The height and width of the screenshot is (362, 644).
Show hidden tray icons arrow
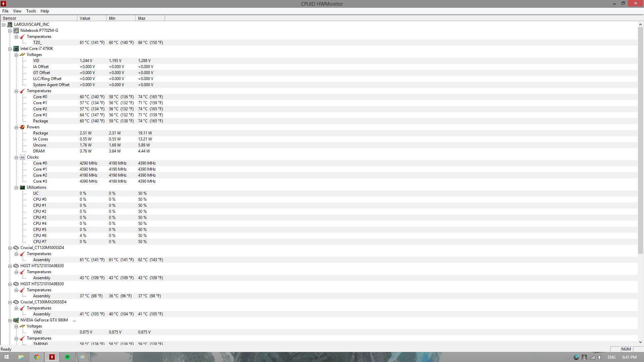click(568, 357)
